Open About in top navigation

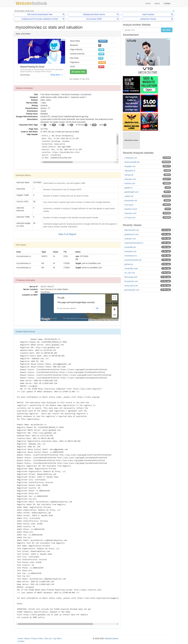[x=157, y=3]
